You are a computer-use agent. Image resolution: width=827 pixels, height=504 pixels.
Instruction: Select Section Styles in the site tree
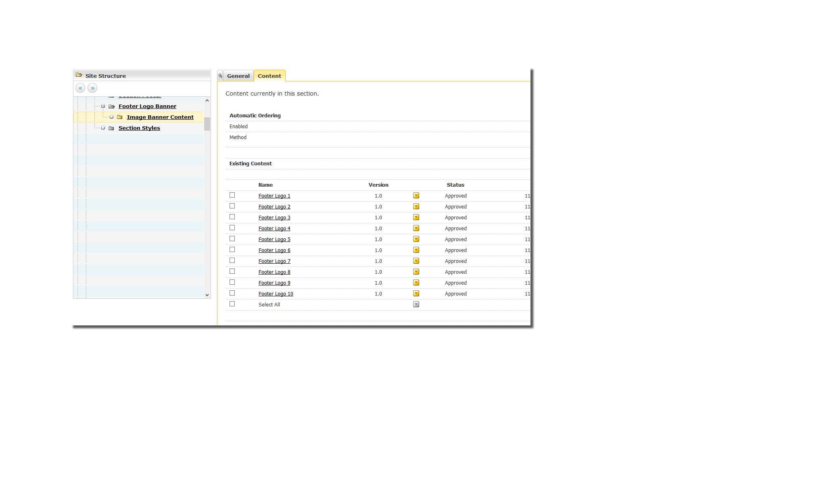pyautogui.click(x=139, y=128)
